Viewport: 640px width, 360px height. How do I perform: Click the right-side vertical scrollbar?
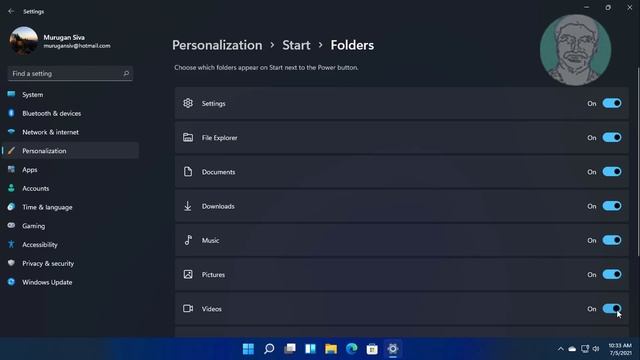(x=638, y=162)
